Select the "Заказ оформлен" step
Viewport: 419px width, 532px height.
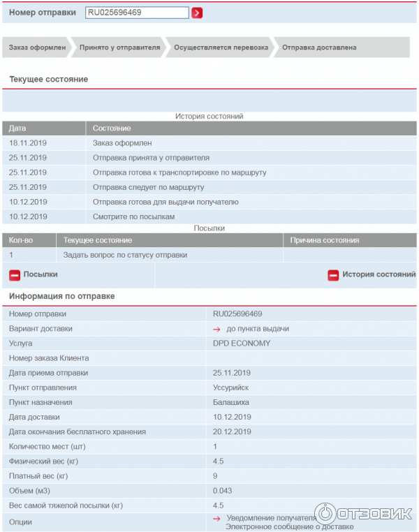point(37,47)
